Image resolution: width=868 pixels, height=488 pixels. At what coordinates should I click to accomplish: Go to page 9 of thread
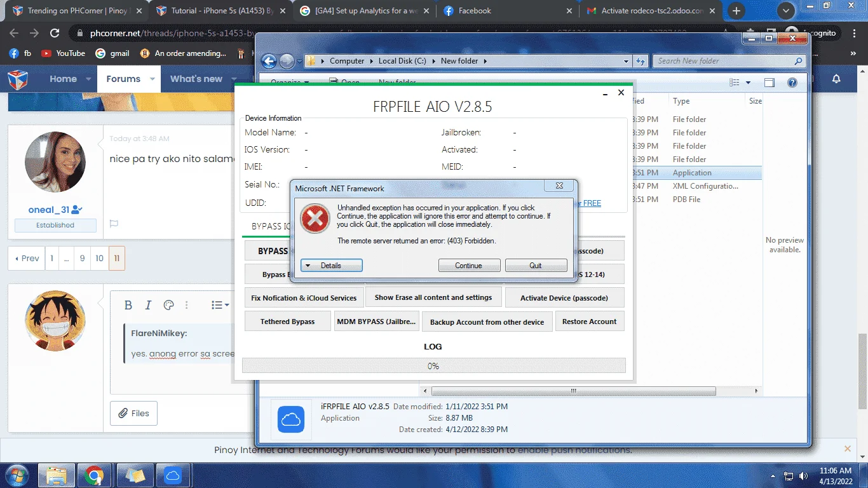tap(82, 258)
